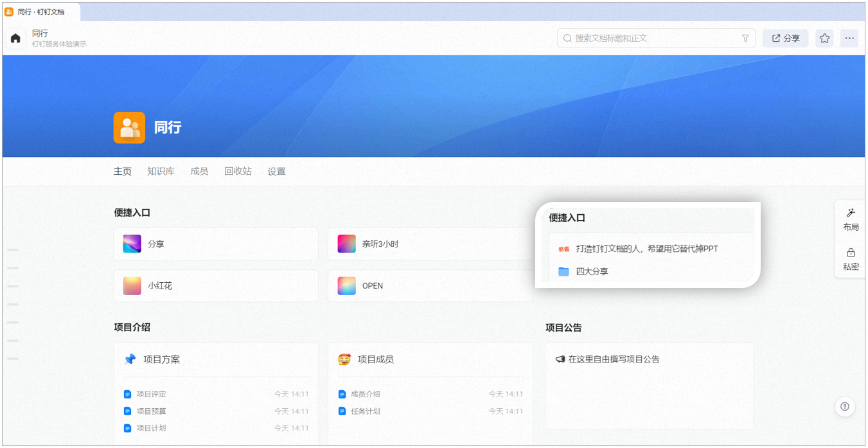The width and height of the screenshot is (868, 448).
Task: Open the 私密 privacy lock setting
Action: point(851,259)
